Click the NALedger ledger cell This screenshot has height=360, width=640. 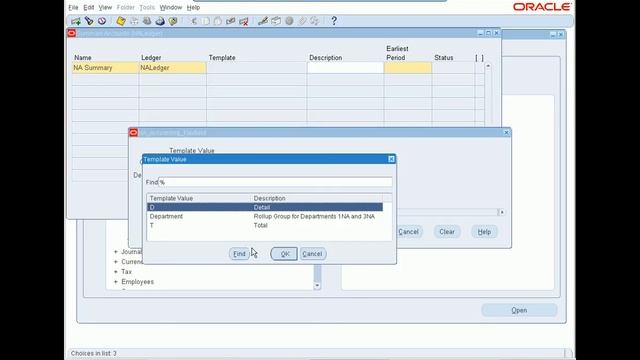tap(173, 68)
